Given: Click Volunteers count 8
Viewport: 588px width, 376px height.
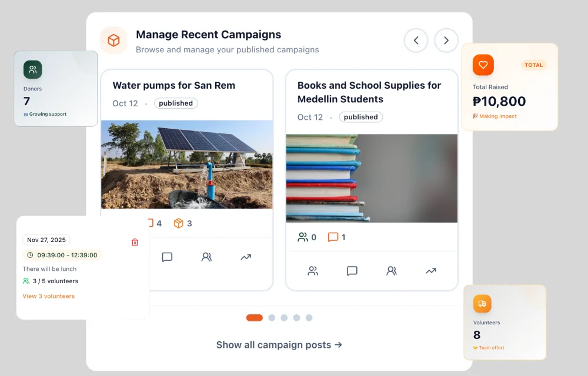Looking at the screenshot, I should pos(477,335).
